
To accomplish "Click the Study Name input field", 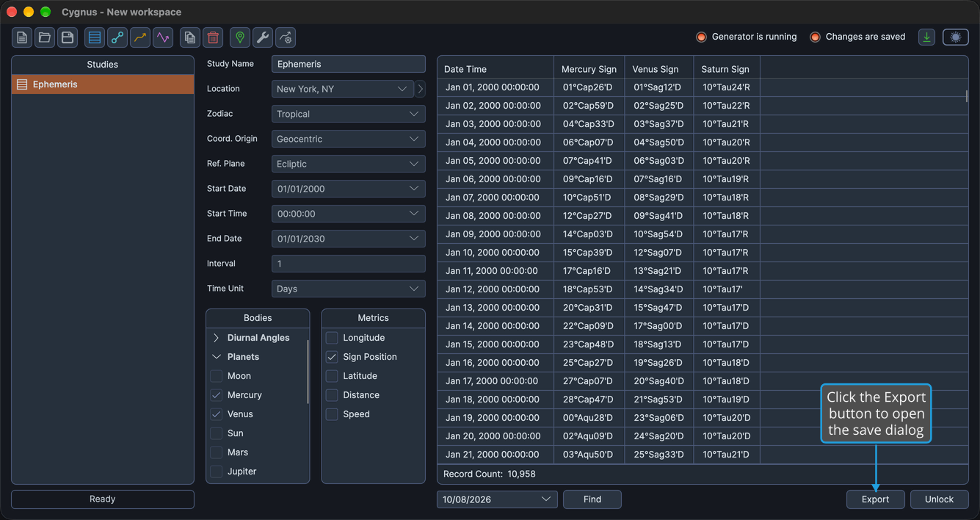I will pos(348,64).
